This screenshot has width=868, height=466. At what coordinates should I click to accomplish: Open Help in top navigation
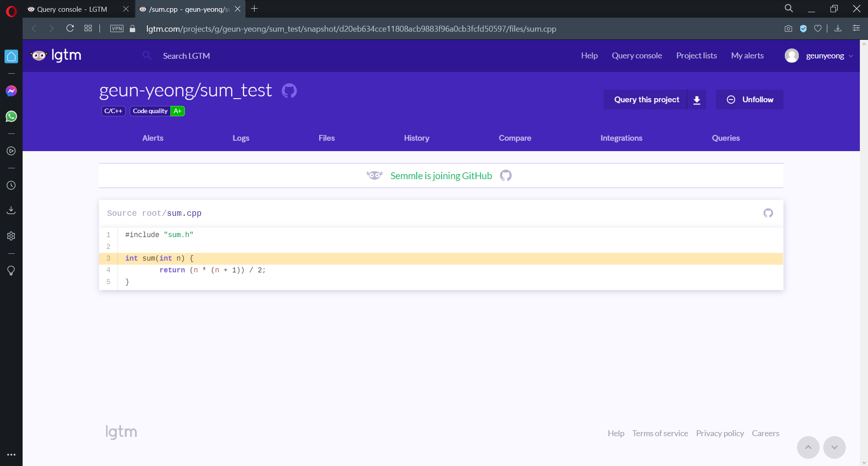[x=589, y=56]
